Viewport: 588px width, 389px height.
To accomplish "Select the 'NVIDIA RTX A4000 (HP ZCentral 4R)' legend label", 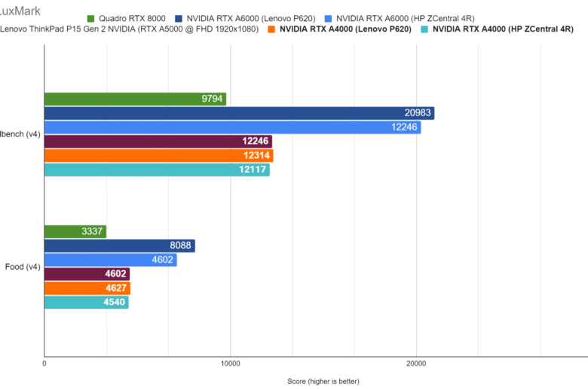I will tap(503, 29).
